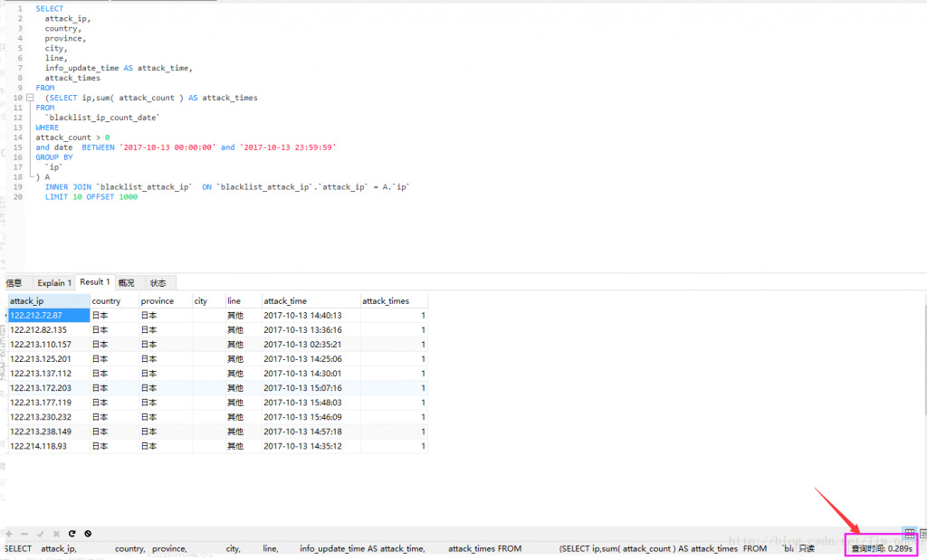This screenshot has width=927, height=560.
Task: Sort by the attack_ip column header
Action: tap(49, 300)
